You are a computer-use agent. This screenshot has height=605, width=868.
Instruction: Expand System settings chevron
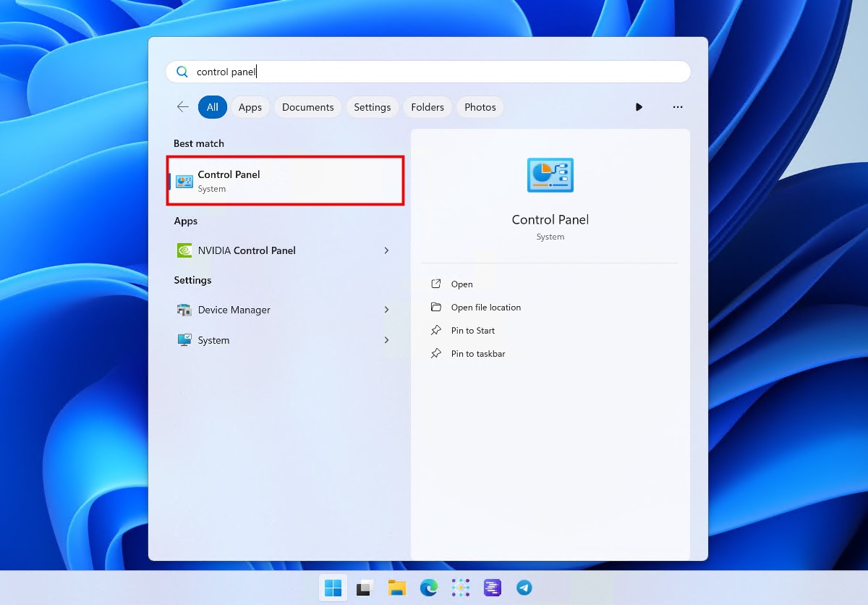click(x=386, y=340)
